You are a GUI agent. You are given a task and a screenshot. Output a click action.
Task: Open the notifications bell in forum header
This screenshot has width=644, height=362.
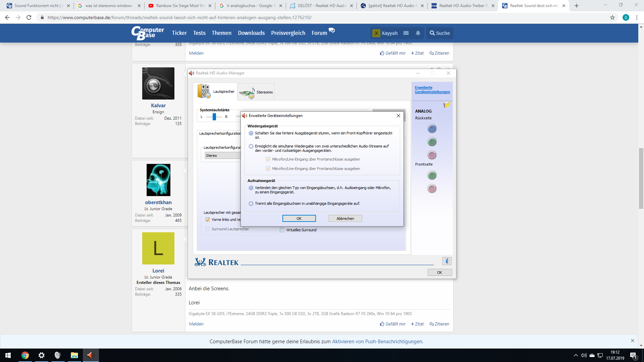coord(418,33)
